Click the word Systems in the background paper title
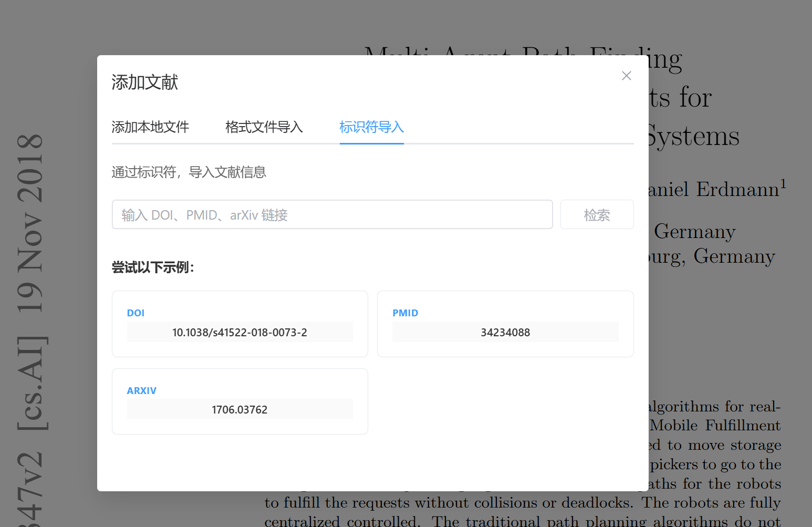Screen dimensions: 812x527 (x=693, y=137)
